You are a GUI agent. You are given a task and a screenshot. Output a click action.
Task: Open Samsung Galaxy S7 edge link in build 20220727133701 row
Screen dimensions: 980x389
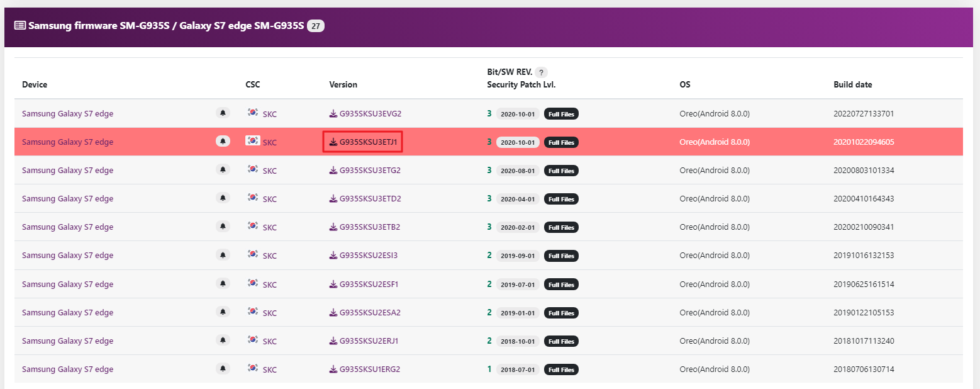(x=68, y=114)
